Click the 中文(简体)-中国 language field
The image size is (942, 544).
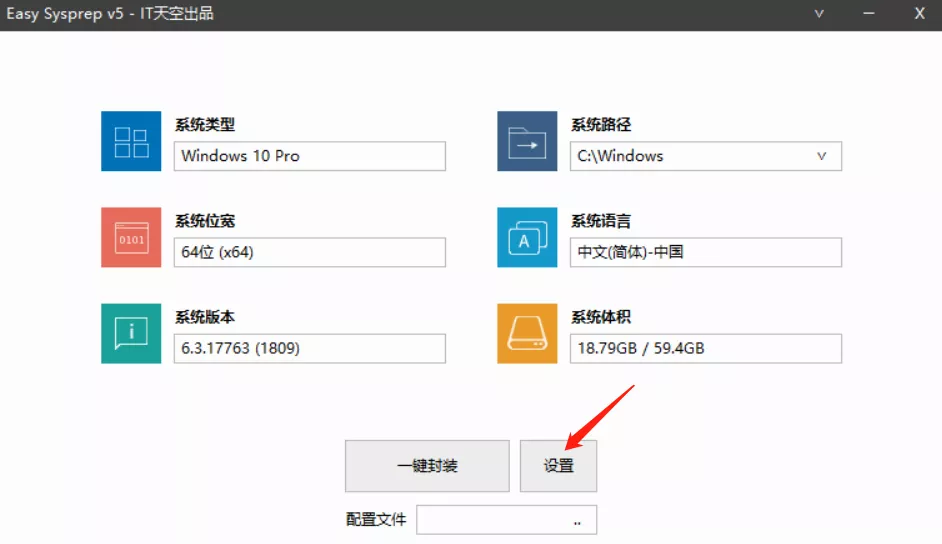tap(705, 252)
